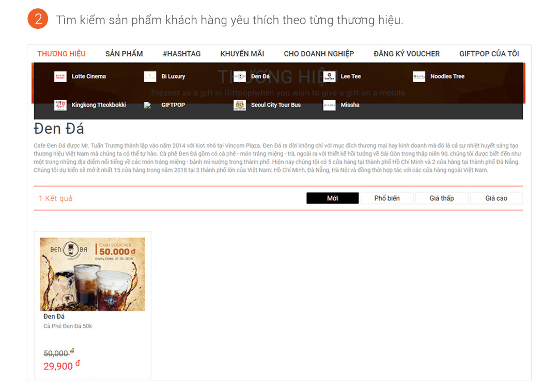
Task: Click the Kingkong Tteokbokki logo icon
Action: coord(60,105)
